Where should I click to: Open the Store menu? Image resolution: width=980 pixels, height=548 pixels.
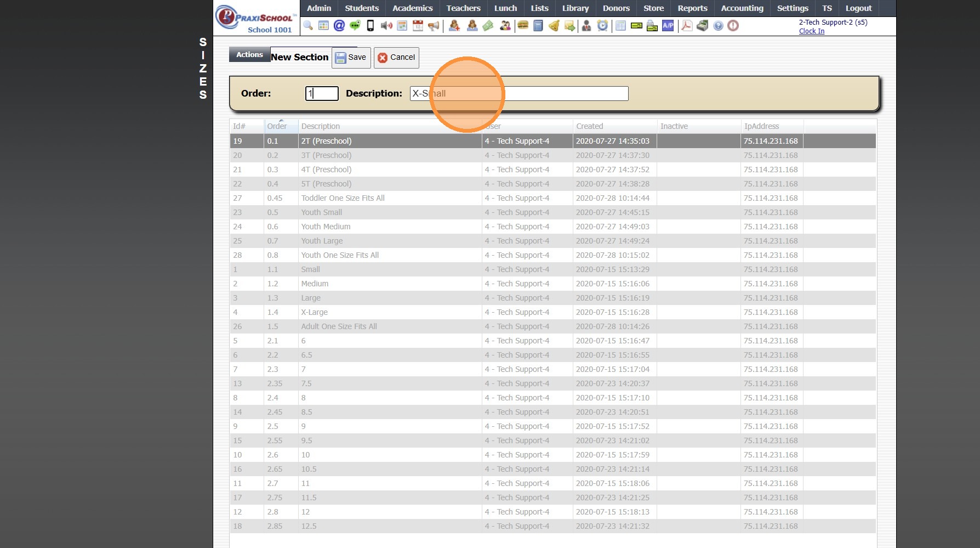(x=653, y=8)
